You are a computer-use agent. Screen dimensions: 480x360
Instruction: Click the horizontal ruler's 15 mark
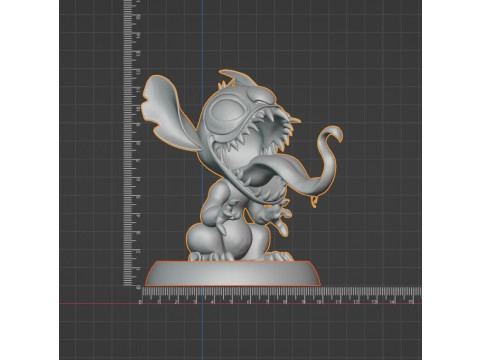411,302
